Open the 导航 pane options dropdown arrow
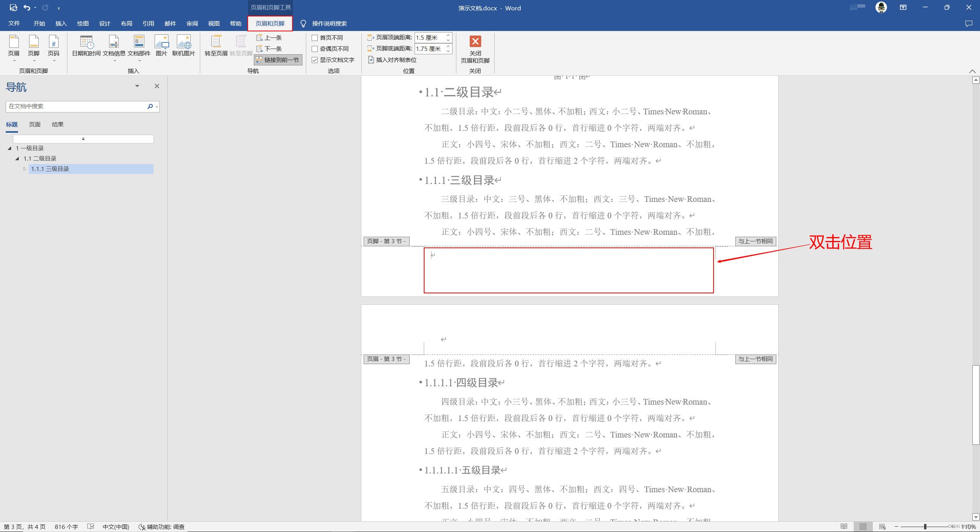 coord(137,86)
